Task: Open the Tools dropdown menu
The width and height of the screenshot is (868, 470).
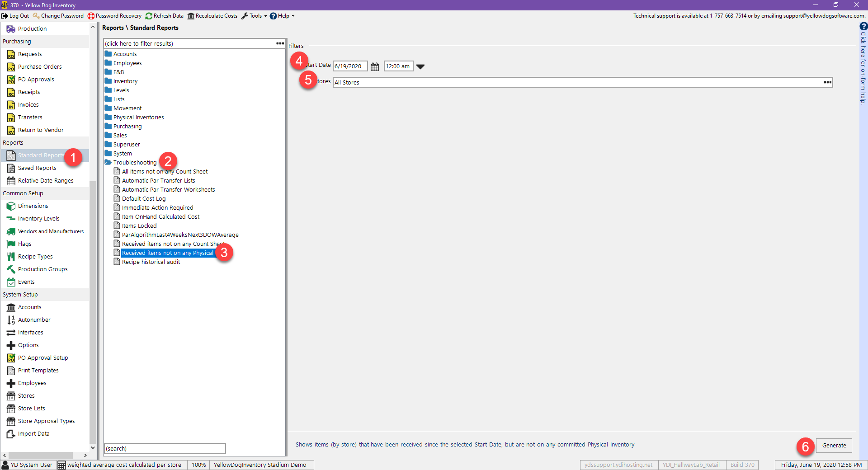Action: pos(254,16)
